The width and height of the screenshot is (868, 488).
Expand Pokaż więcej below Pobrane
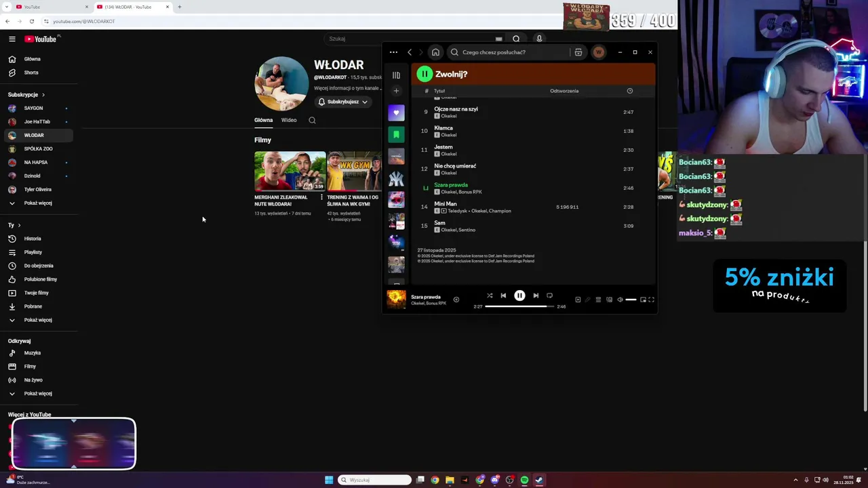click(x=38, y=320)
